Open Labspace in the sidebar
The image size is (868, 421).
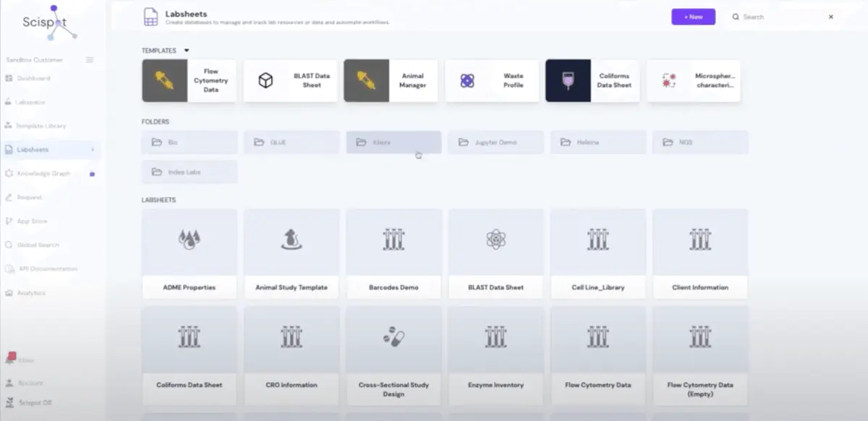25,102
